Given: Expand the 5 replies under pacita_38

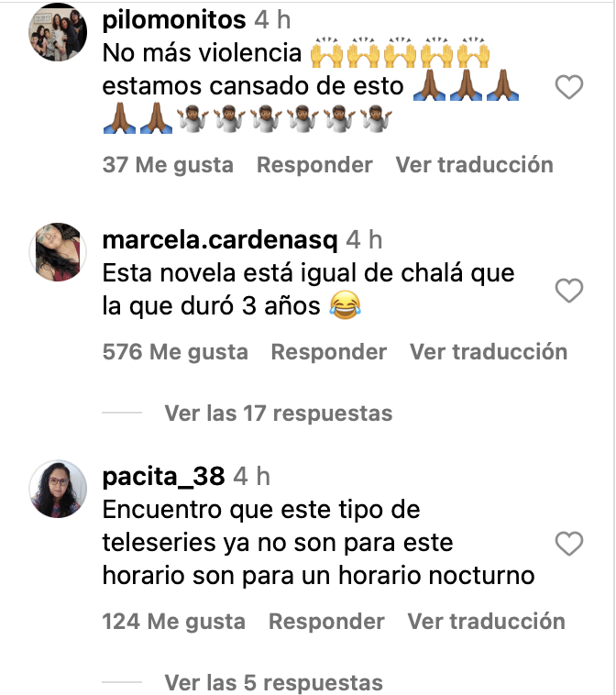Looking at the screenshot, I should click(x=273, y=682).
